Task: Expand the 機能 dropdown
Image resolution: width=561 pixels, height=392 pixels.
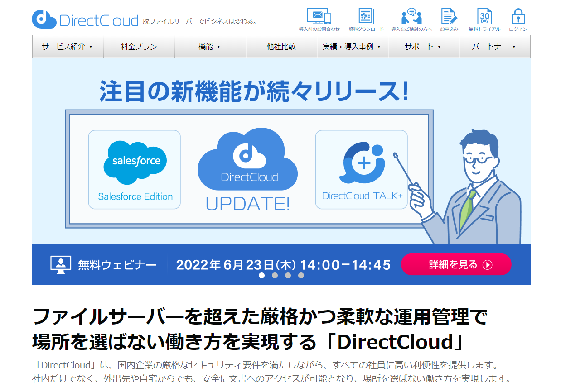Action: click(209, 47)
